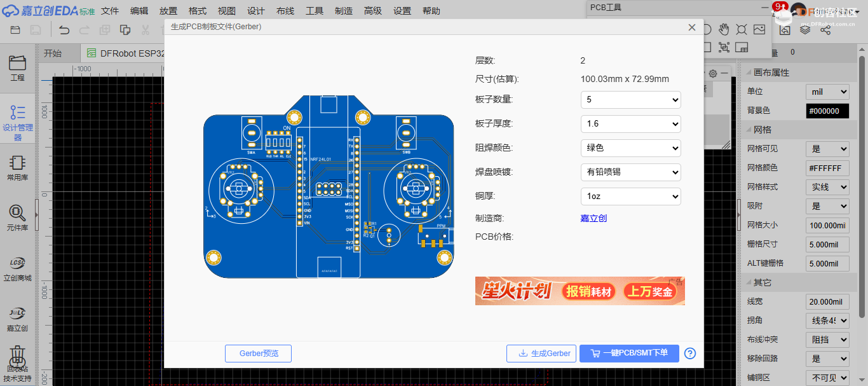This screenshot has height=386, width=868.
Task: Open the 板子数量 quantity dropdown
Action: [x=630, y=99]
